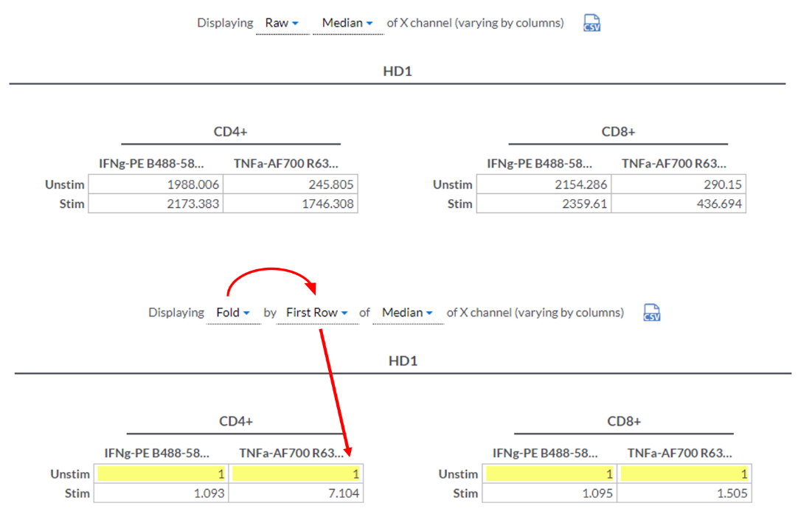
Task: Click the fold value 1.095 cell
Action: point(549,493)
